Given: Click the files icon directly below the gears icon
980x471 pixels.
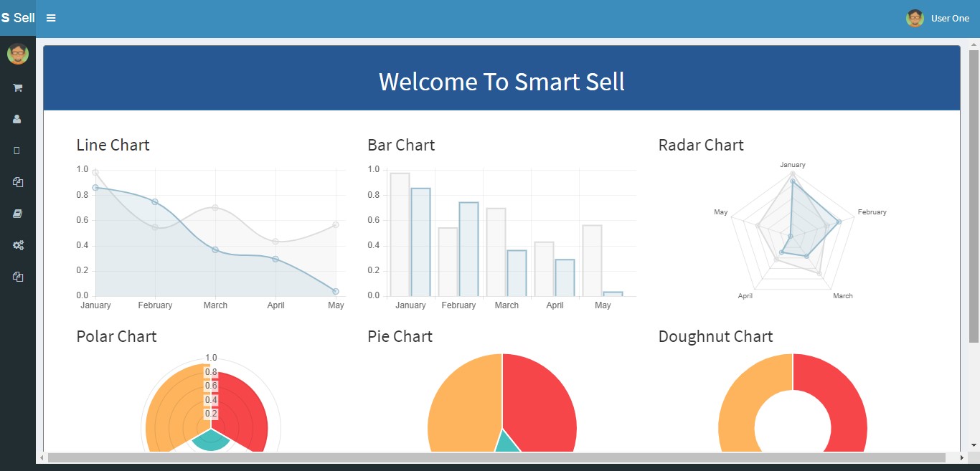Looking at the screenshot, I should (18, 277).
